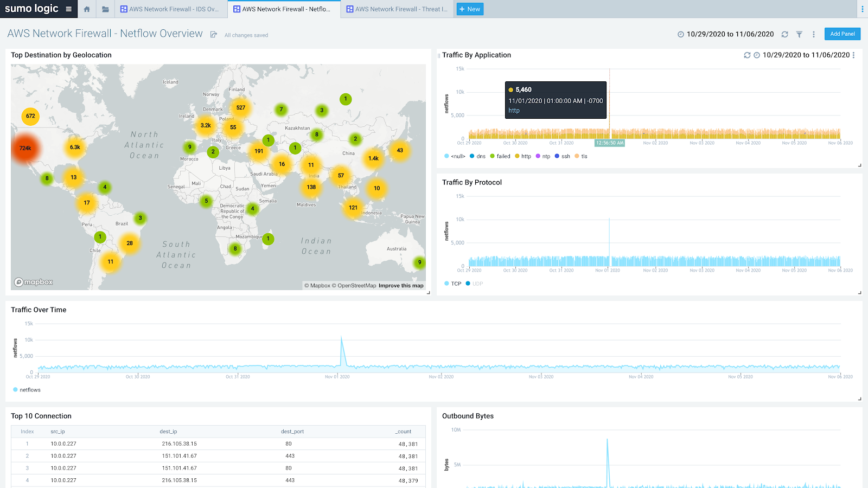Switch to AWS Network Firewall - IDS Overview tab
This screenshot has height=488, width=868.
(x=170, y=9)
